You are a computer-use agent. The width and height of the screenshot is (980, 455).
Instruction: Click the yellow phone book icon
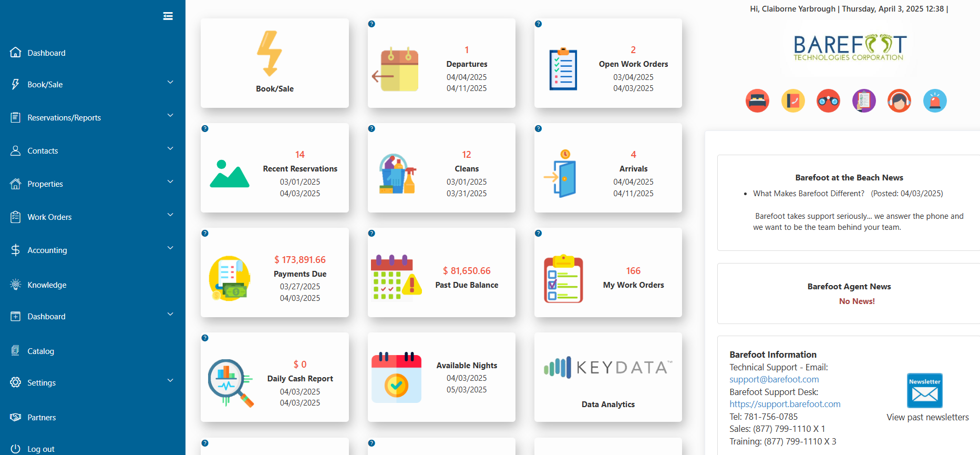tap(793, 101)
